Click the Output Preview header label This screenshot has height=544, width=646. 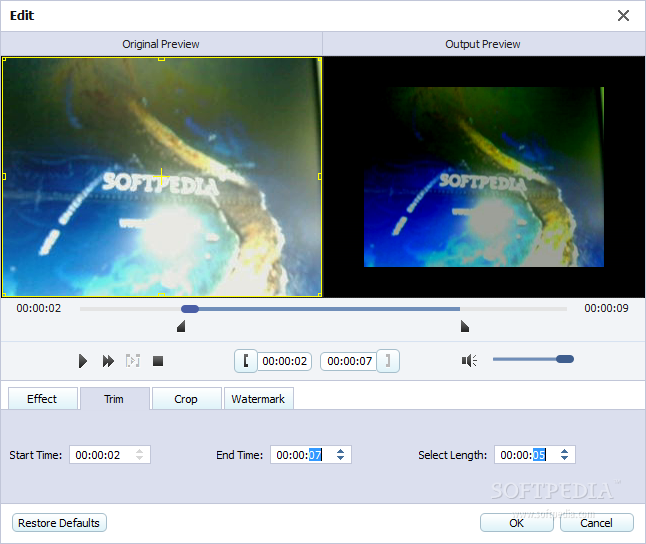pyautogui.click(x=482, y=44)
